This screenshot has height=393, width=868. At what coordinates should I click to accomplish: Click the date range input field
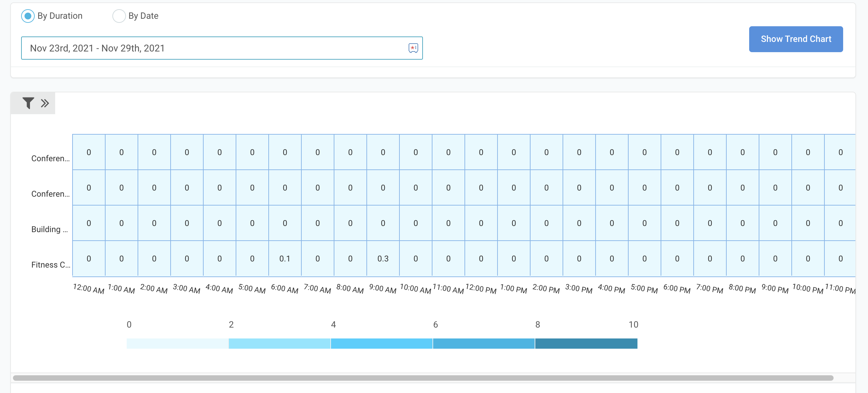[215, 48]
